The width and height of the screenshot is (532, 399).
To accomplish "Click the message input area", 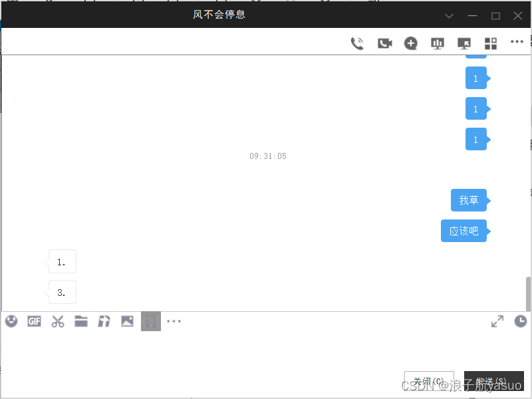I will 266,349.
